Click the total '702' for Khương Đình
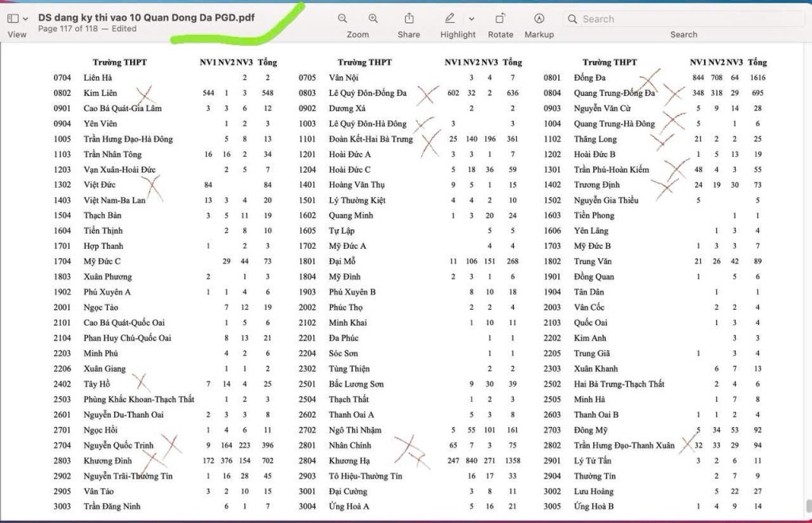 click(x=267, y=460)
